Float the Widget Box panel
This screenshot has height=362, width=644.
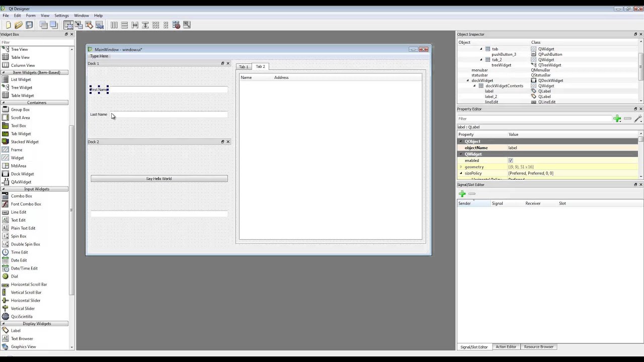pos(66,34)
